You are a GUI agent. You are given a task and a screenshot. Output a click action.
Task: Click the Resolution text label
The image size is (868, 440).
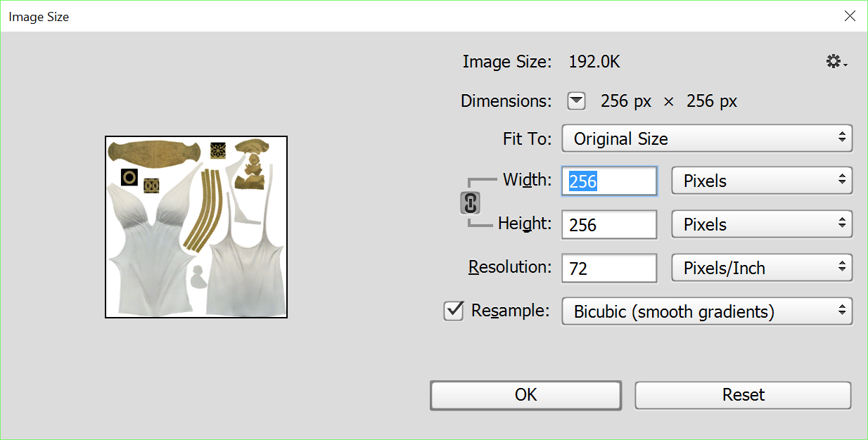(510, 267)
